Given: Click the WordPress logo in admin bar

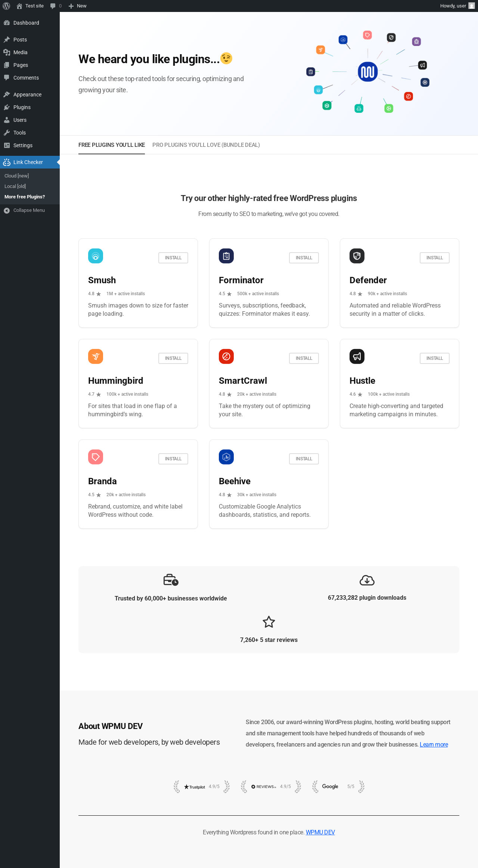Looking at the screenshot, I should (x=6, y=6).
